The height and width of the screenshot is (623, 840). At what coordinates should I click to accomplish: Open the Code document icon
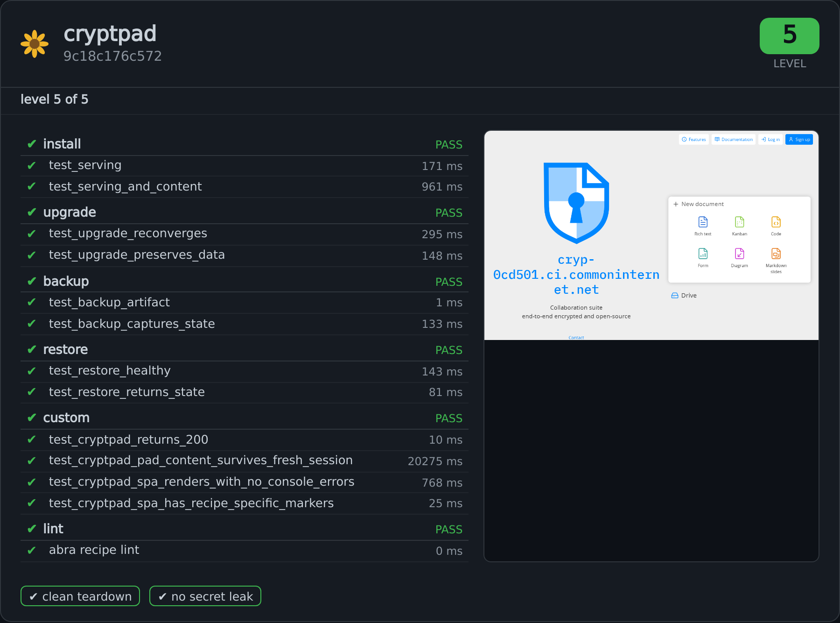776,222
